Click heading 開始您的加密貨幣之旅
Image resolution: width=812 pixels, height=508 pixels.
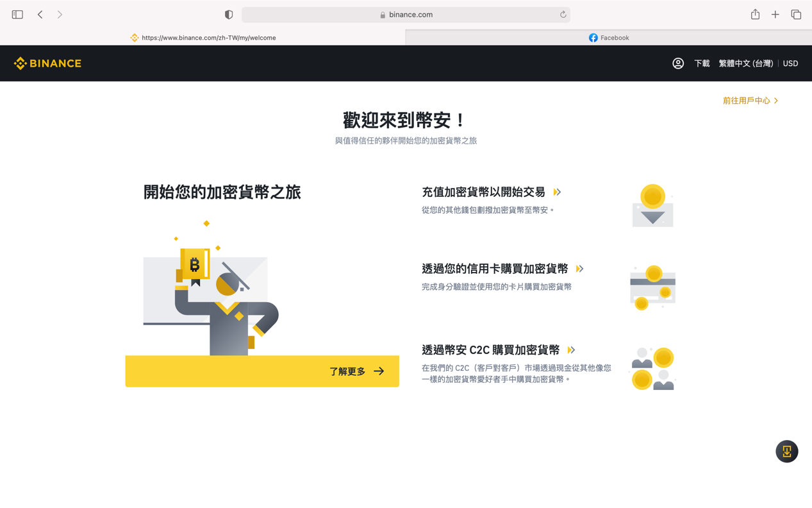(x=222, y=192)
